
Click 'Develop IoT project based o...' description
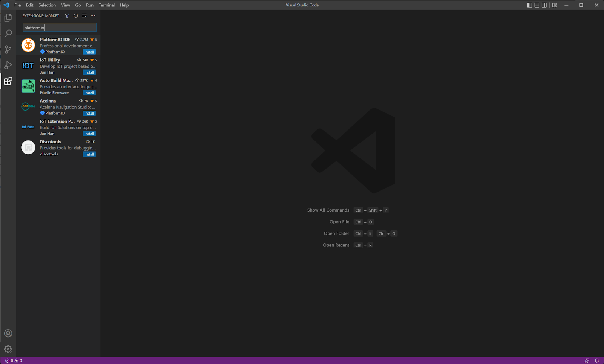tap(68, 66)
